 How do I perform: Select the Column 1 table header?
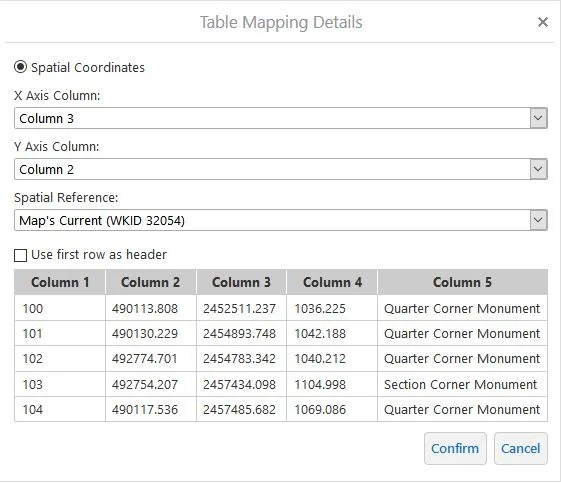pos(60,282)
